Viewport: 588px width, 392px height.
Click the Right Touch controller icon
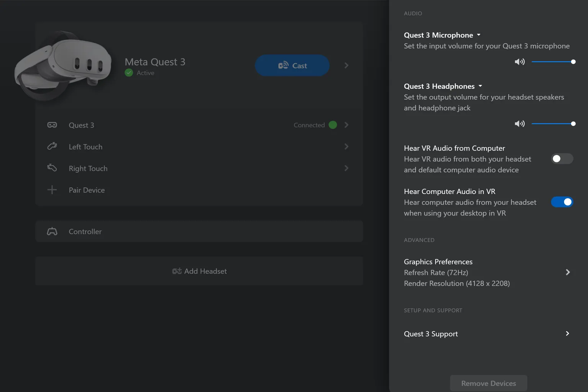pyautogui.click(x=52, y=168)
